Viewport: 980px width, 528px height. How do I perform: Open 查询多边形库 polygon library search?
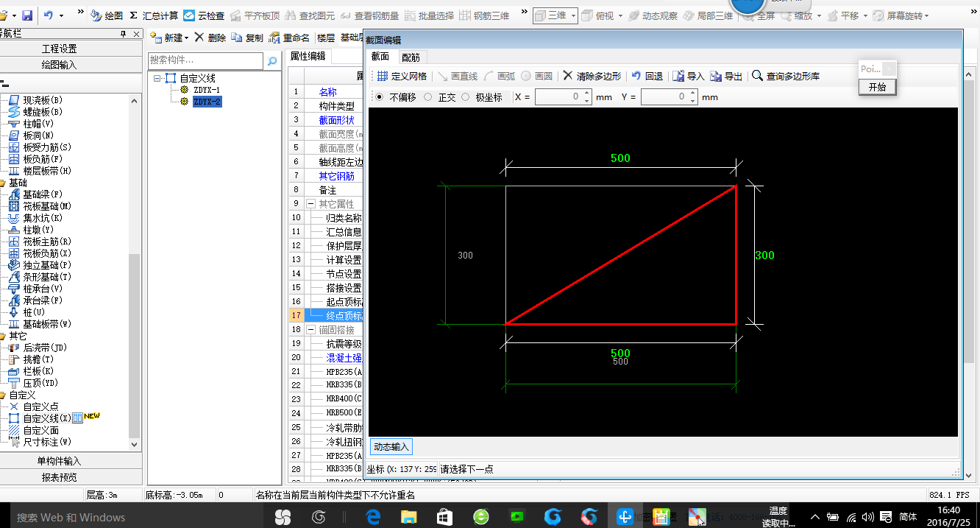pos(786,76)
